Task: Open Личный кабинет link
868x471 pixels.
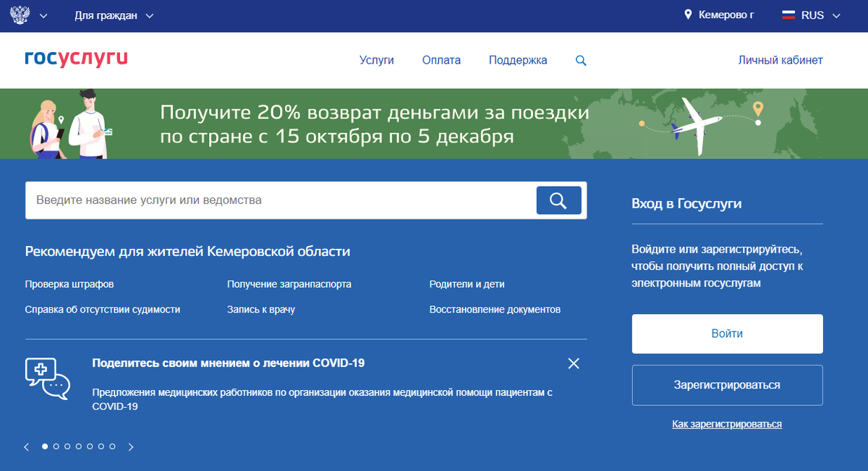Action: click(x=780, y=60)
